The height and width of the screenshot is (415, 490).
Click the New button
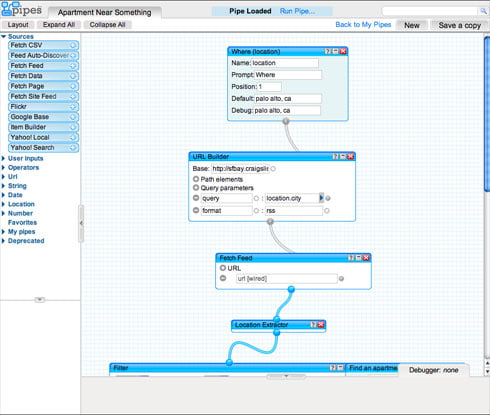click(x=412, y=25)
